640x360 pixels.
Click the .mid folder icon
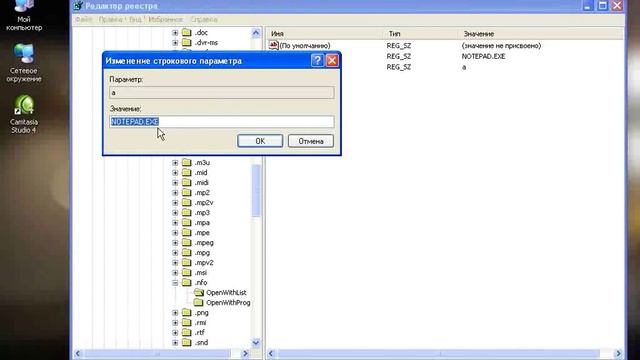point(187,172)
